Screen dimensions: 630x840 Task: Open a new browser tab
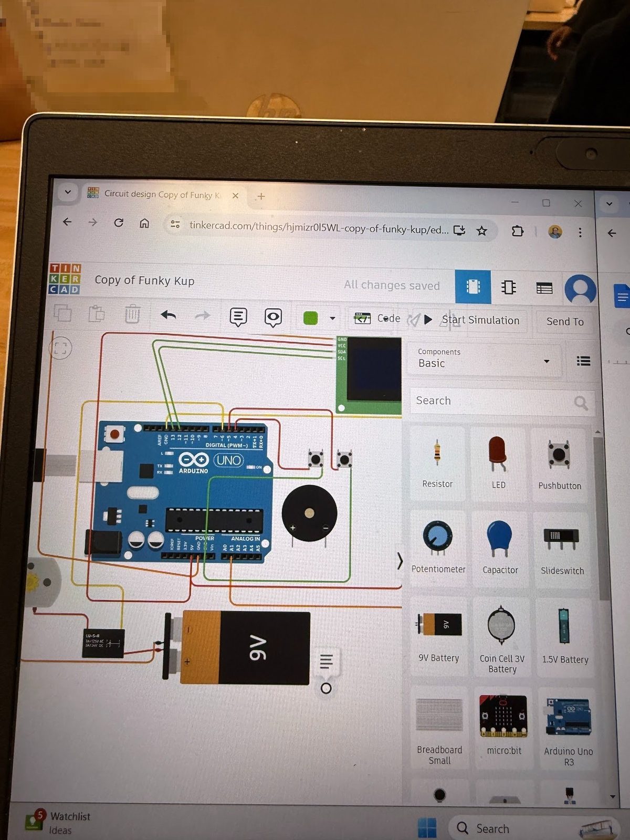[x=261, y=196]
